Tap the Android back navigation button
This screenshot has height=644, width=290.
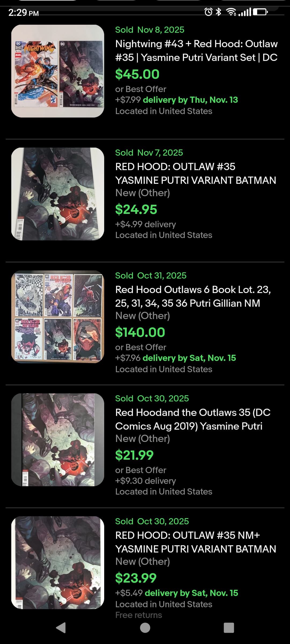pos(61,628)
